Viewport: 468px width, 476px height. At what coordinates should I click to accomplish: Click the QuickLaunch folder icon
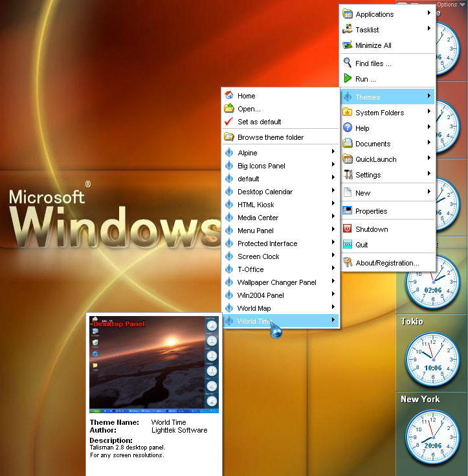coord(347,159)
